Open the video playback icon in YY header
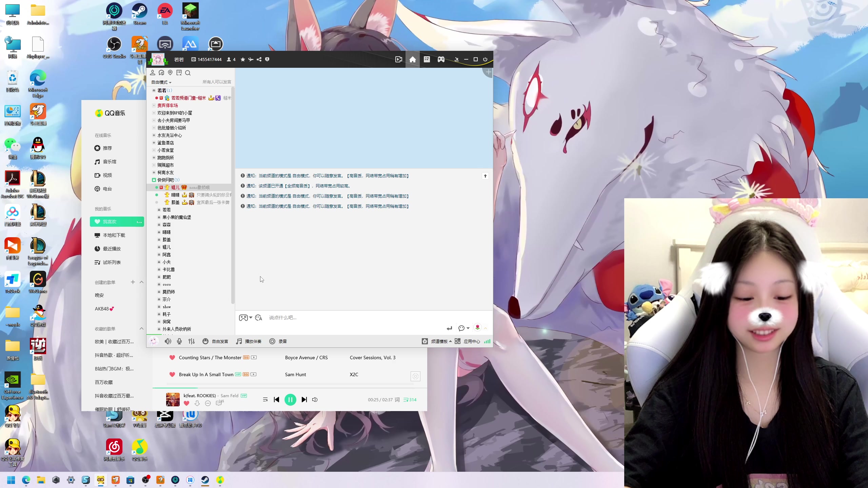The height and width of the screenshot is (488, 868). (399, 59)
